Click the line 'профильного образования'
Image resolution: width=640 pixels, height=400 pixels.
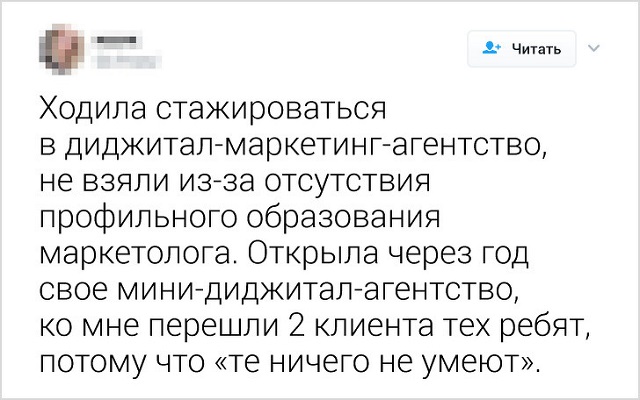[x=241, y=217]
